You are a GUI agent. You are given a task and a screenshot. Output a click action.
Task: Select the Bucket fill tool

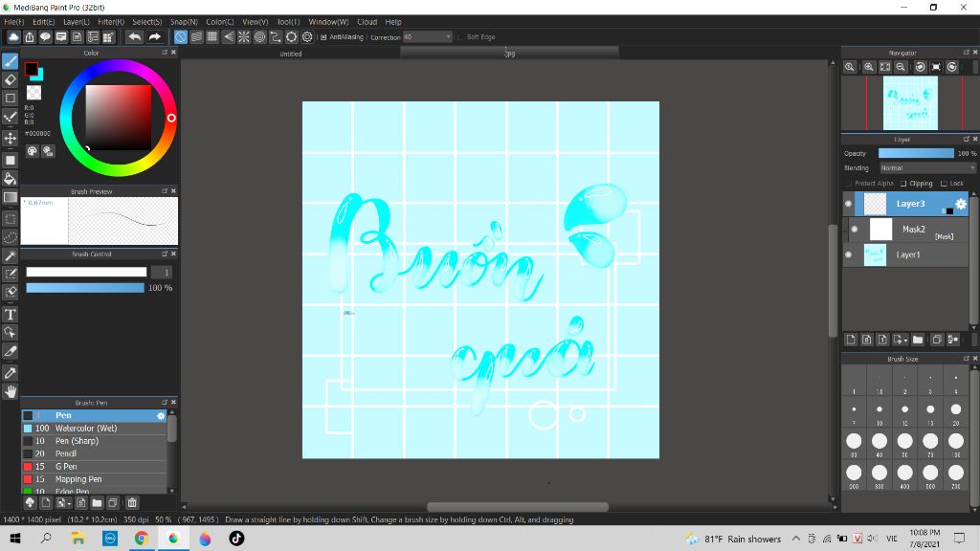tap(10, 179)
